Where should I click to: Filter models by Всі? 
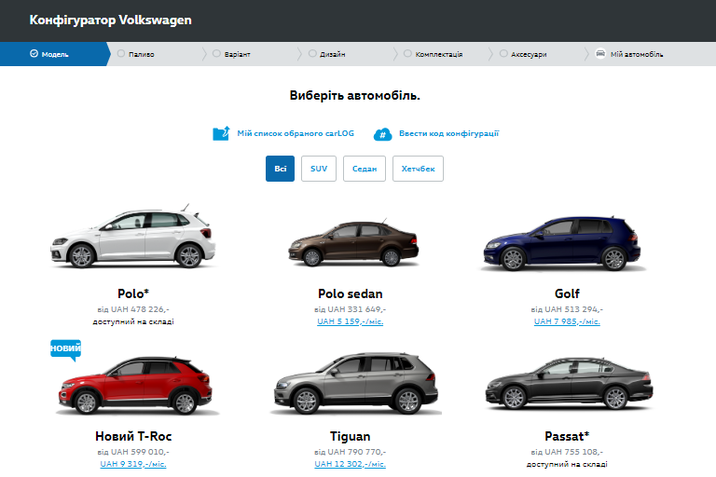click(x=280, y=168)
